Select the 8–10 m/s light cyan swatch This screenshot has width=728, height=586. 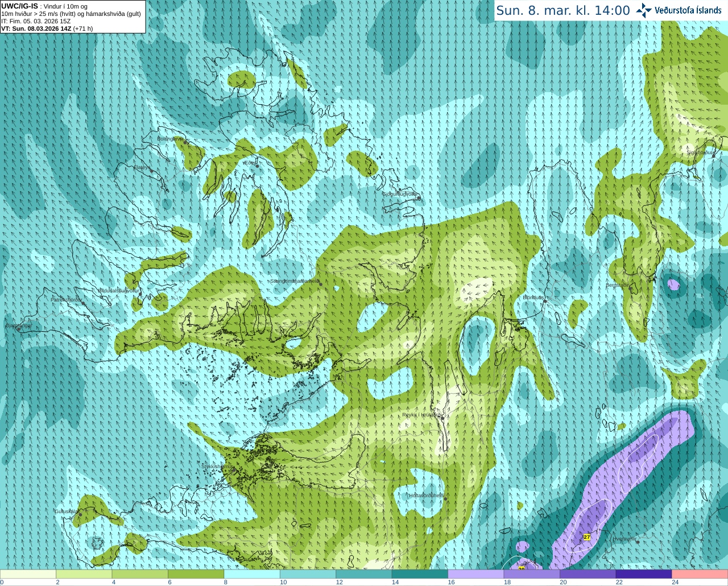click(252, 574)
